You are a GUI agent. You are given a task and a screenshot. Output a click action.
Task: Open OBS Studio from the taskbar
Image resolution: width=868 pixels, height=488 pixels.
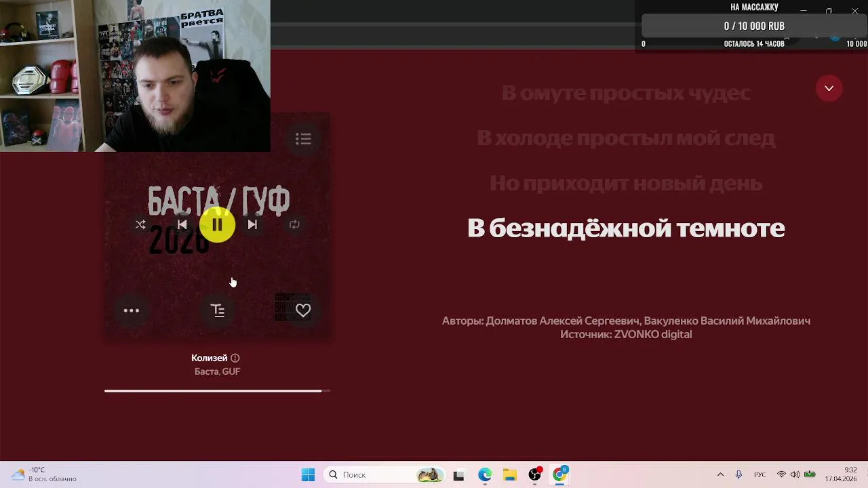point(535,475)
